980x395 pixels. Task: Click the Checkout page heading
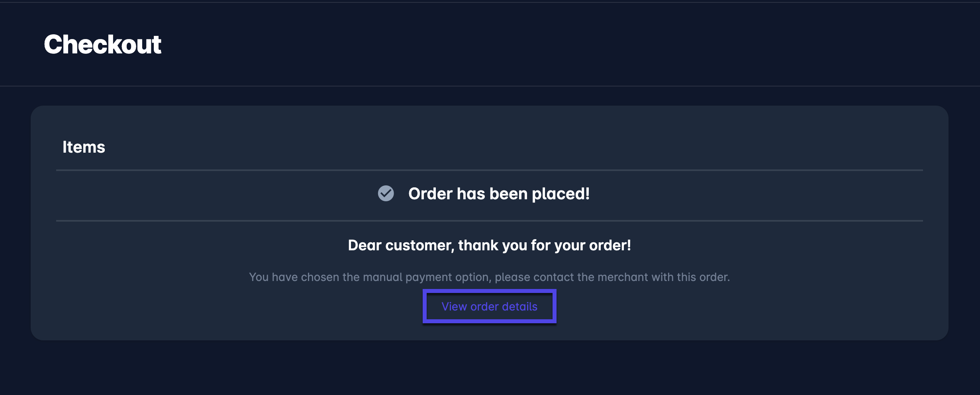point(102,44)
